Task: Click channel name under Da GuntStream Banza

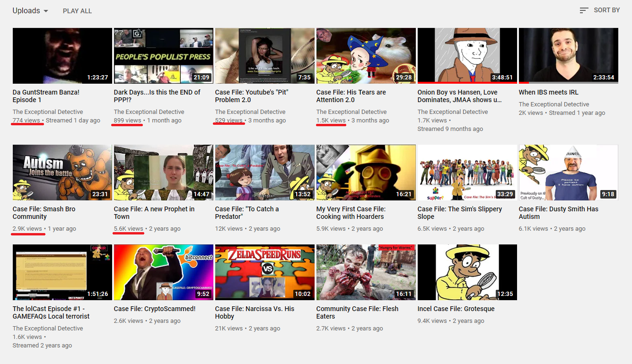Action: click(x=48, y=112)
